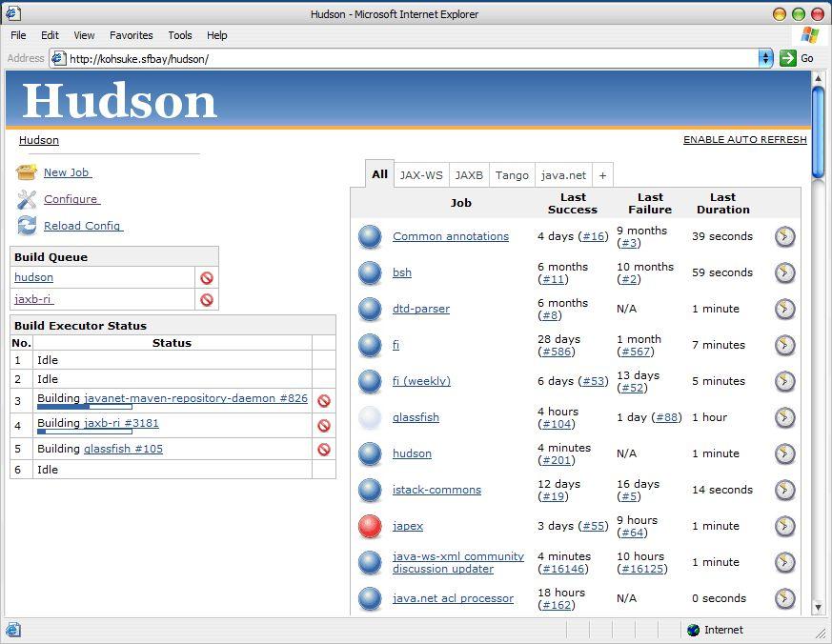This screenshot has height=644, width=832.
Task: Open fi last success build #586
Action: 557,352
